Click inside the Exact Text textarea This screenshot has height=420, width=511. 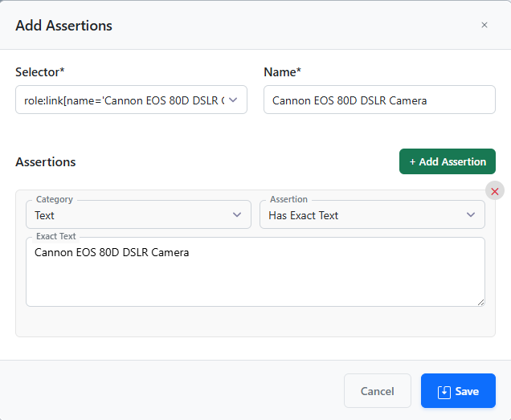[x=255, y=277]
